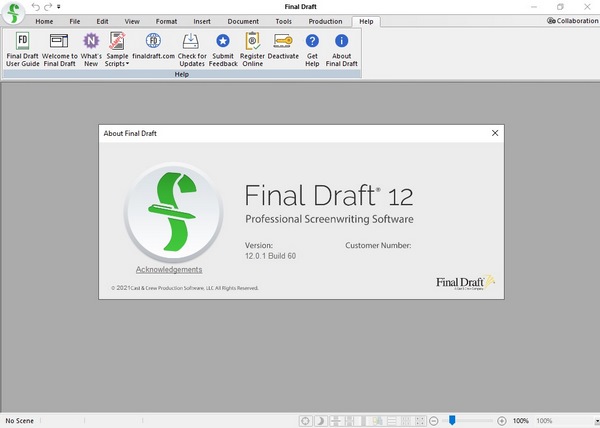Open the quick access toolbar customize dropdown
600x428 pixels.
pos(59,7)
